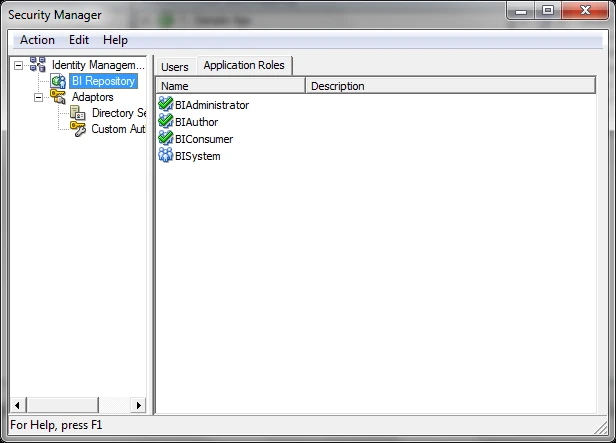Click the BISystem role icon
The height and width of the screenshot is (443, 616).
point(166,156)
